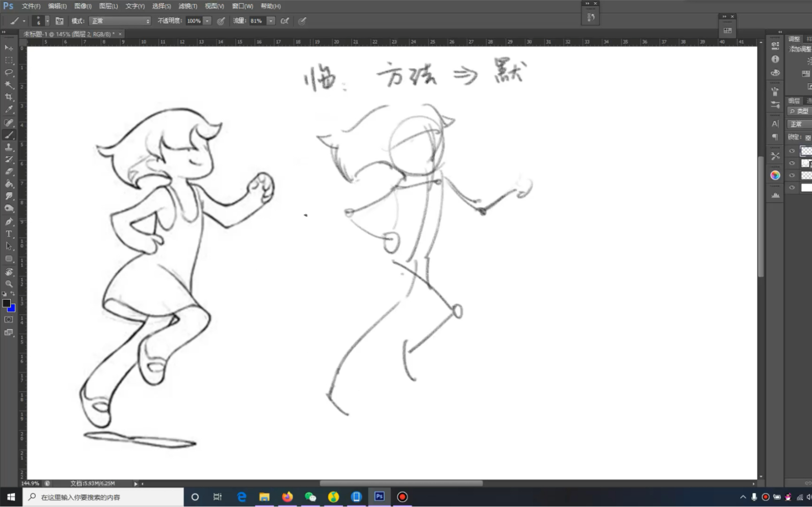The image size is (812, 507).
Task: Select the Rectangular Marquee tool
Action: point(9,60)
